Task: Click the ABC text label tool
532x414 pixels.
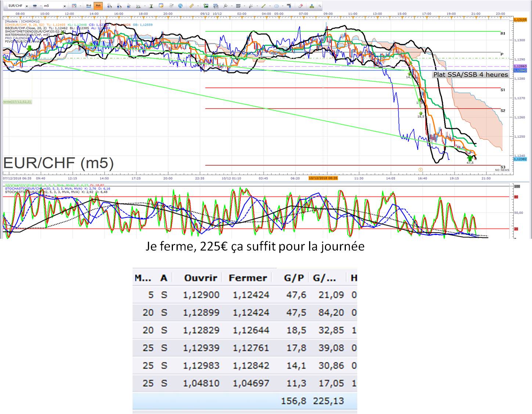Action: (x=289, y=6)
